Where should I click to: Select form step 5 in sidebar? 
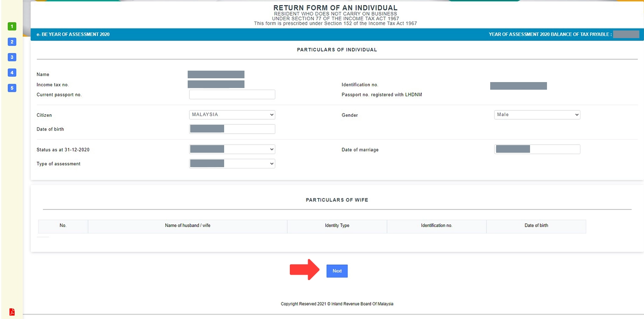click(11, 88)
